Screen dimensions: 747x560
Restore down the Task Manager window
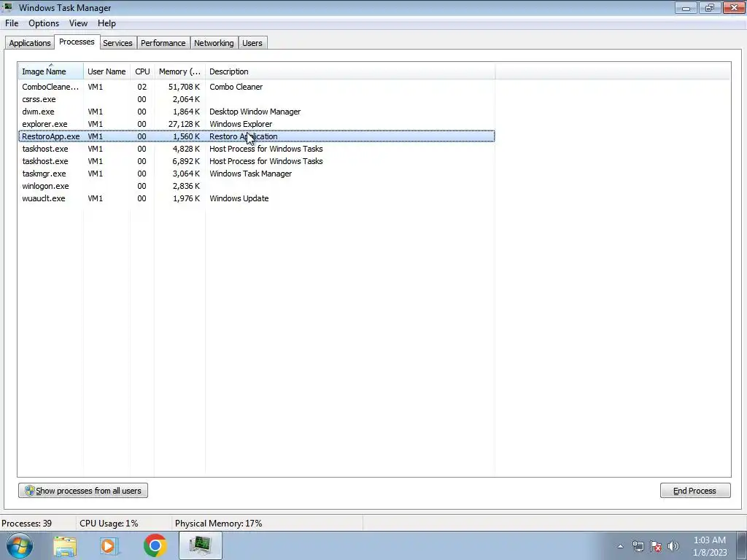point(709,7)
